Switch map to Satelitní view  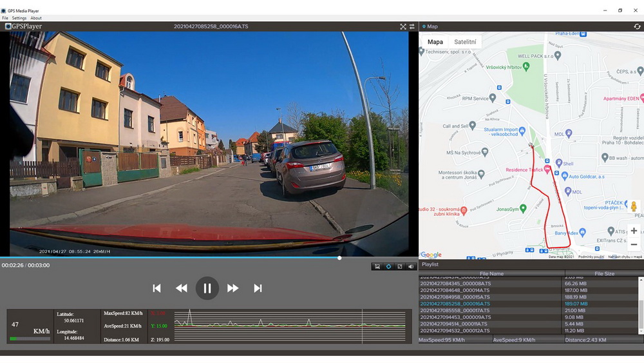[465, 42]
